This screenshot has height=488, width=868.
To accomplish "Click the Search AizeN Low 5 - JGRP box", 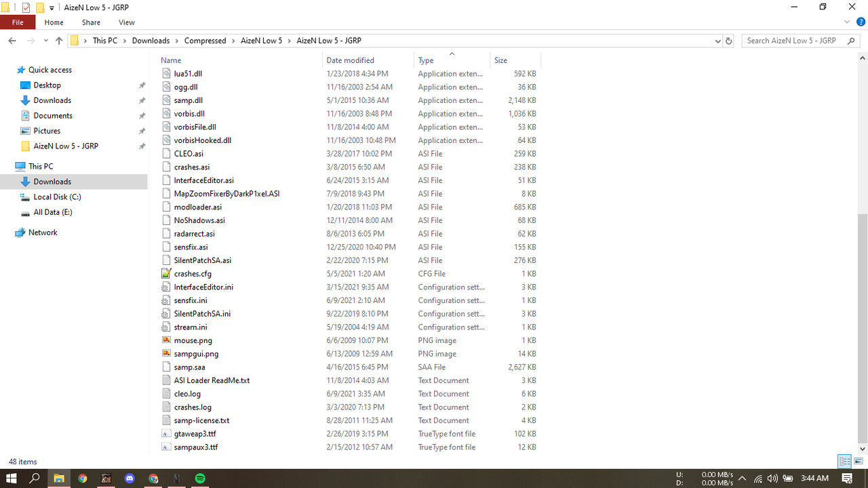I will [x=802, y=41].
